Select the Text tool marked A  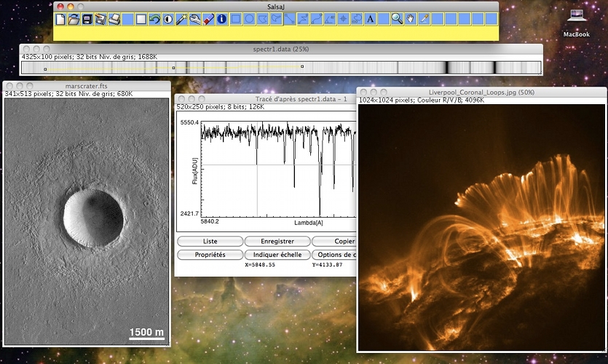click(370, 20)
